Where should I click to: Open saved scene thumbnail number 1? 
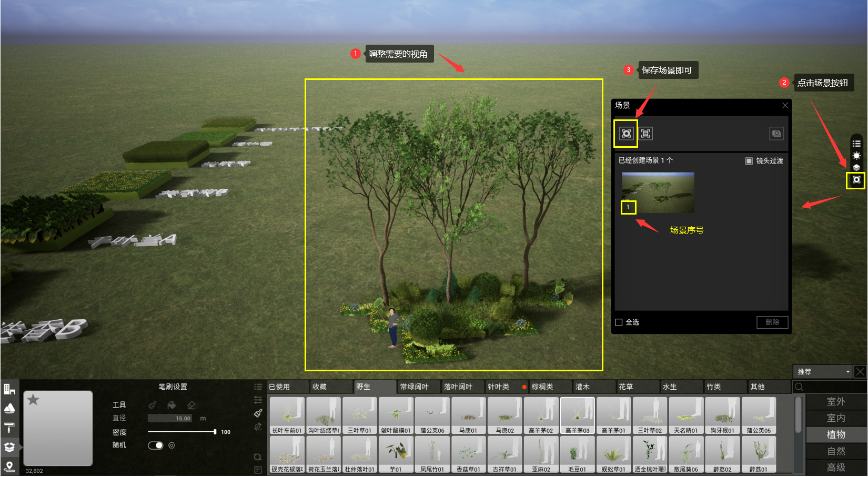point(658,192)
